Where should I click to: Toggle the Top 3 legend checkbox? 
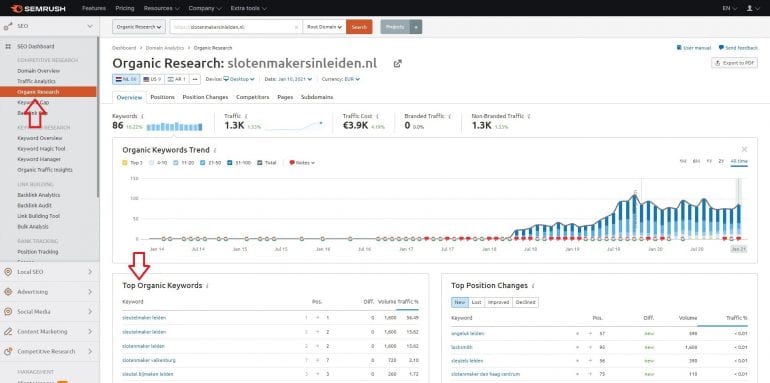click(125, 163)
